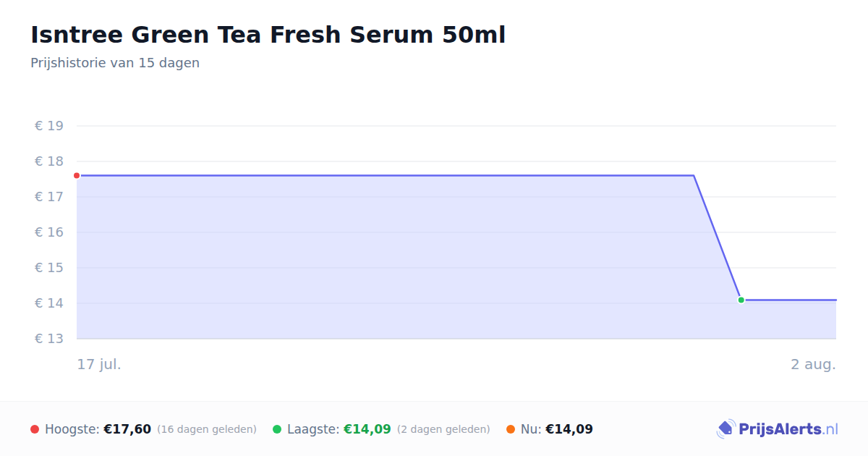The width and height of the screenshot is (868, 456).
Task: Click the green lowest price dot on chart
Action: [741, 300]
